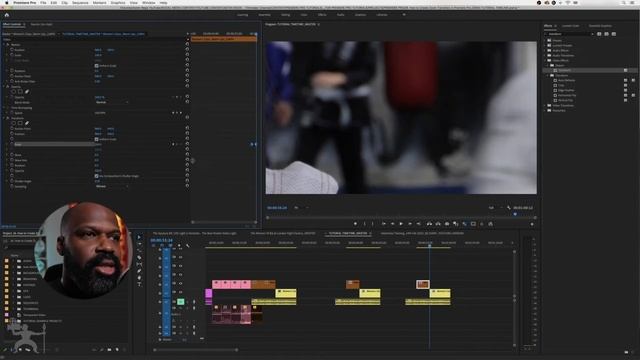Toggle the green mute button on audio track
Image resolution: width=640 pixels, height=360 pixels.
click(180, 302)
